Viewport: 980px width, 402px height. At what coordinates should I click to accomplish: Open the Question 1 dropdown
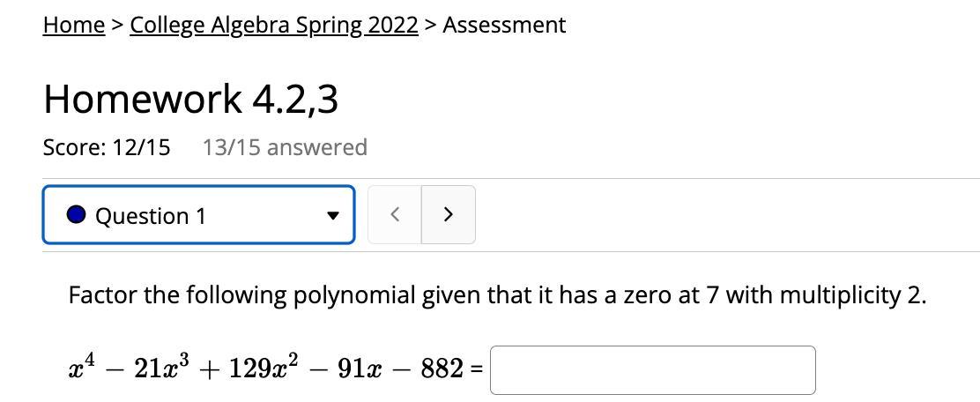198,215
